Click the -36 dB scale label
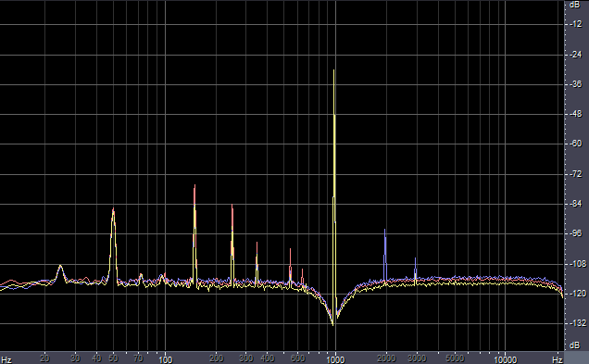Viewport: 589px width, 364px height. click(575, 84)
